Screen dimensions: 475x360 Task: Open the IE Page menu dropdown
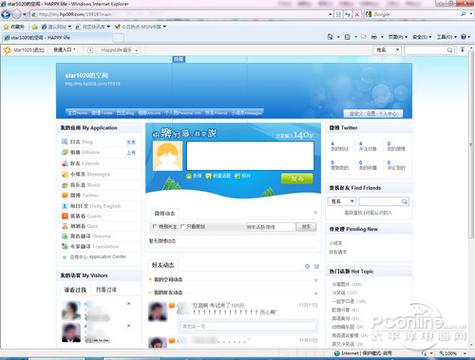point(398,37)
